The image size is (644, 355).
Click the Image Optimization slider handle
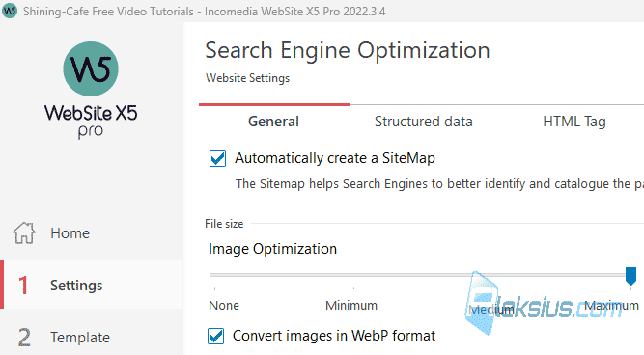(x=630, y=276)
